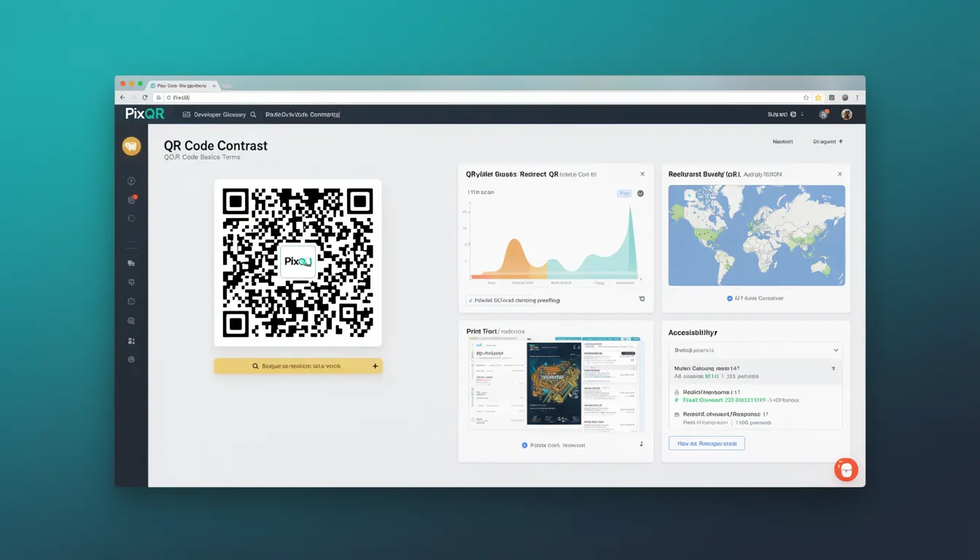Click the yellow circular icon atop the sidebar
Image resolution: width=980 pixels, height=560 pixels.
tap(131, 147)
